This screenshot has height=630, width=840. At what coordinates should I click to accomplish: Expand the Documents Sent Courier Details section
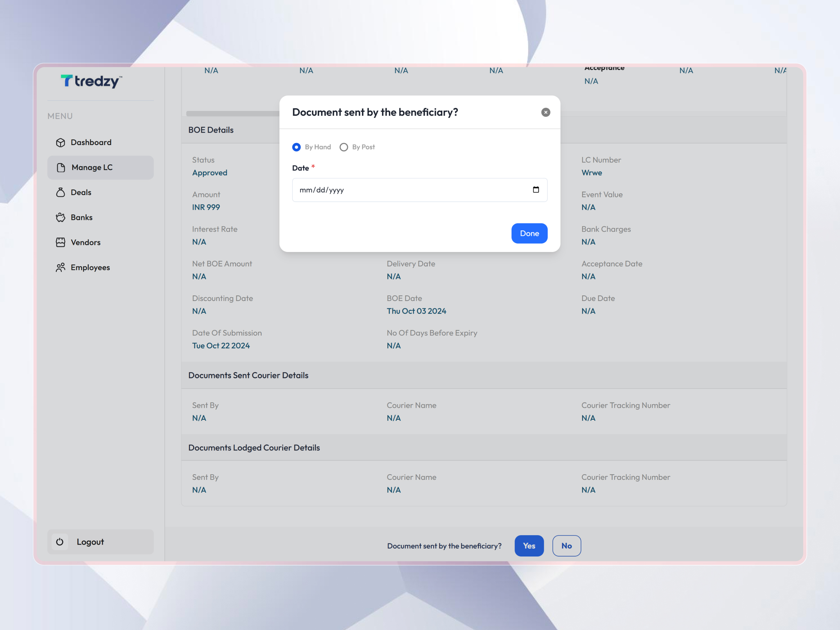[x=248, y=375]
